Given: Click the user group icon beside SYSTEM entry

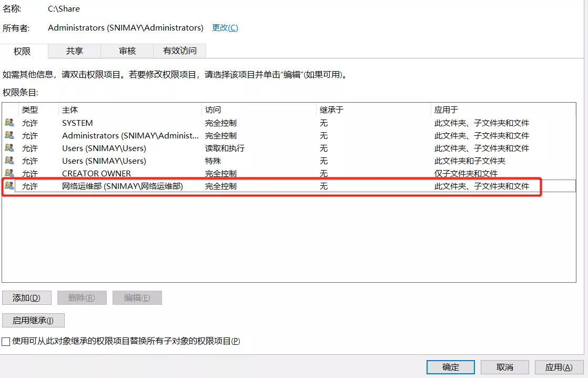Looking at the screenshot, I should point(9,123).
